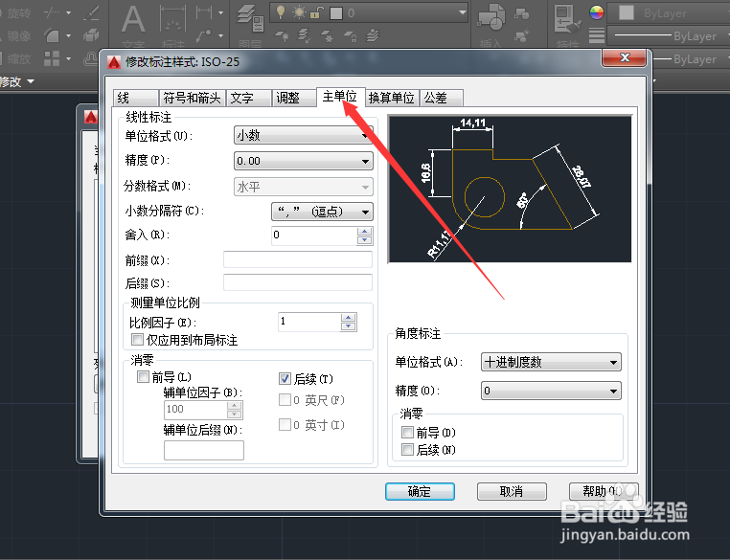Image resolution: width=730 pixels, height=560 pixels.
Task: Click the 确定 button
Action: [420, 491]
